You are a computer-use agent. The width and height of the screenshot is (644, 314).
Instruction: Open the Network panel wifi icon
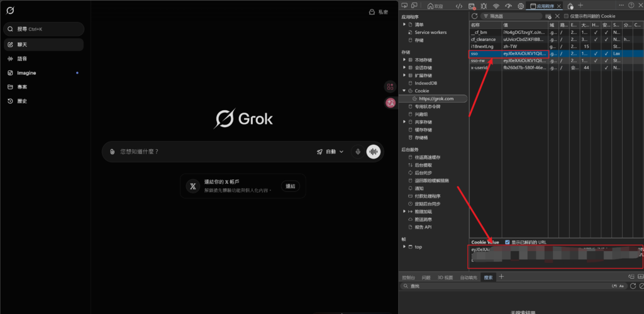[x=495, y=6]
